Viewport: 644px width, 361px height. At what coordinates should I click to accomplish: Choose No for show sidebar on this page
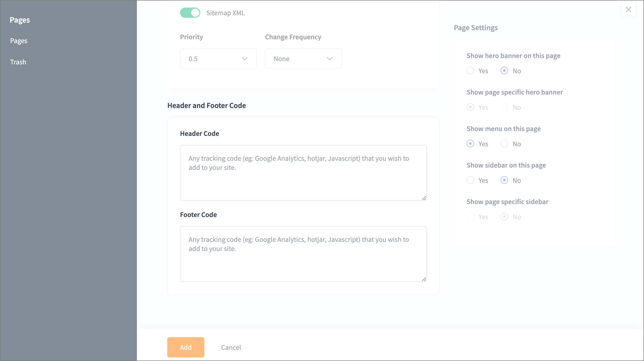(504, 180)
